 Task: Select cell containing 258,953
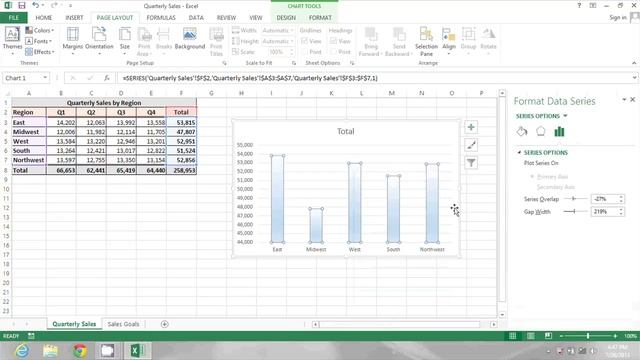(182, 170)
